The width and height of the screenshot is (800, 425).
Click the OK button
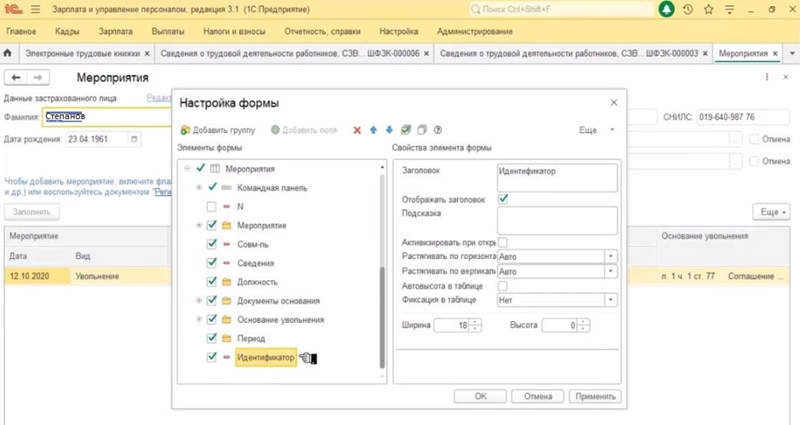480,396
